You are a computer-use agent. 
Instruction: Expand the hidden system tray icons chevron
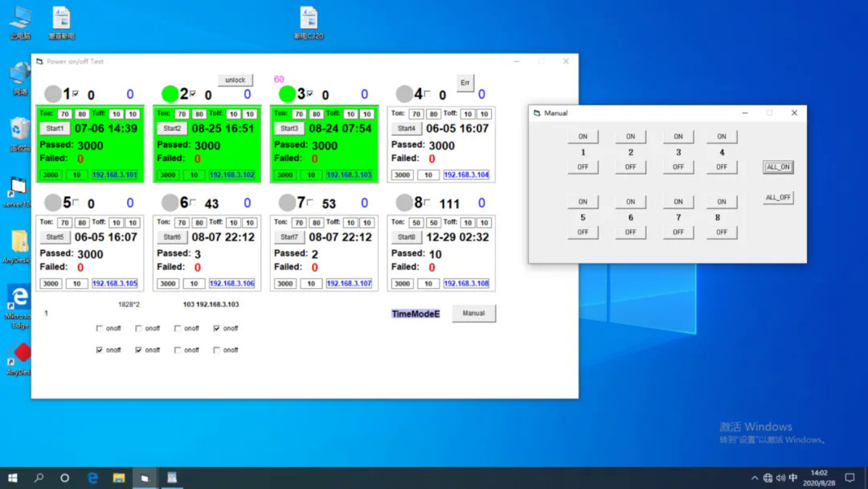(754, 478)
